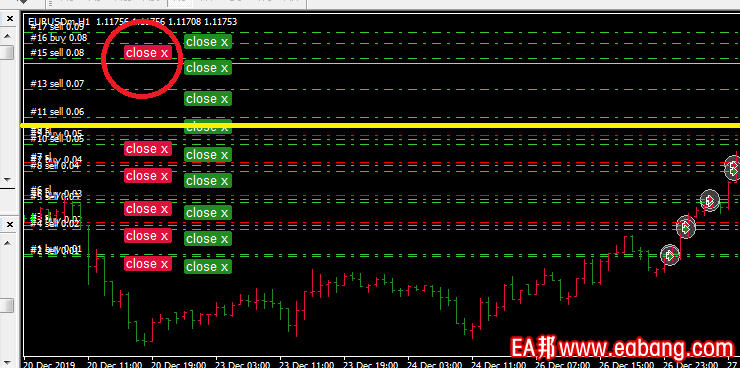This screenshot has width=740, height=368.
Task: Click the green close x beside #16 buy 0.08
Action: (x=208, y=42)
